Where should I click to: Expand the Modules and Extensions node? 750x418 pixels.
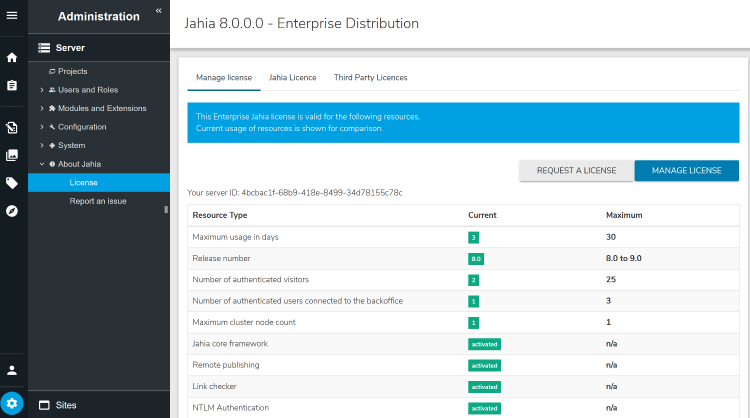(x=42, y=109)
